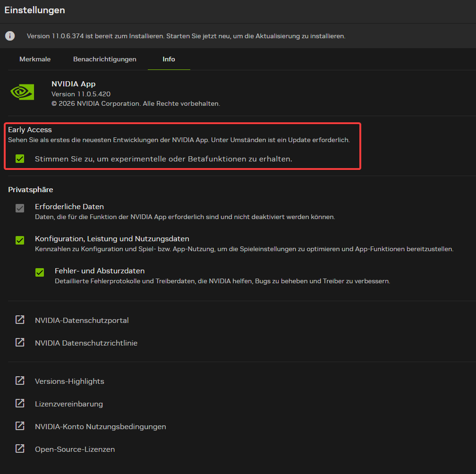Click external link icon next to Open-Source-Lizenzen
Image resolution: width=476 pixels, height=474 pixels.
(x=20, y=449)
